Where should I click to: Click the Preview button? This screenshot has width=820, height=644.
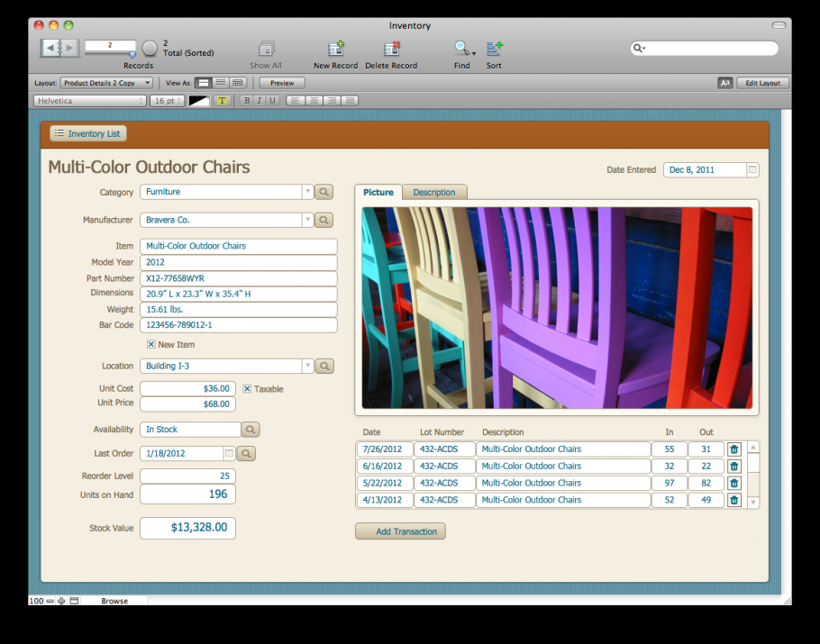click(x=282, y=83)
